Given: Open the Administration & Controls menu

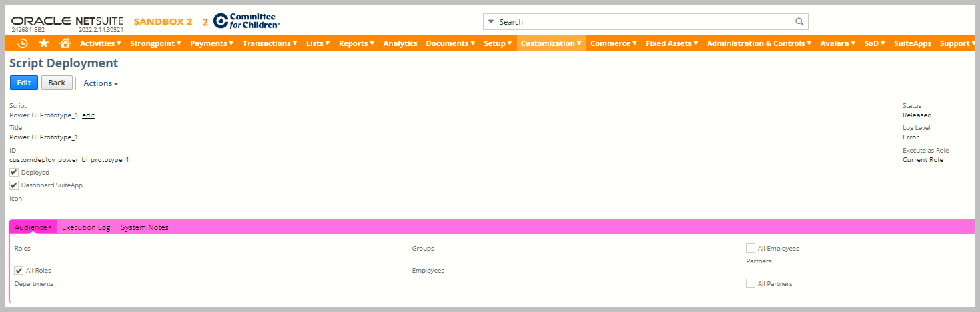Looking at the screenshot, I should tap(759, 43).
